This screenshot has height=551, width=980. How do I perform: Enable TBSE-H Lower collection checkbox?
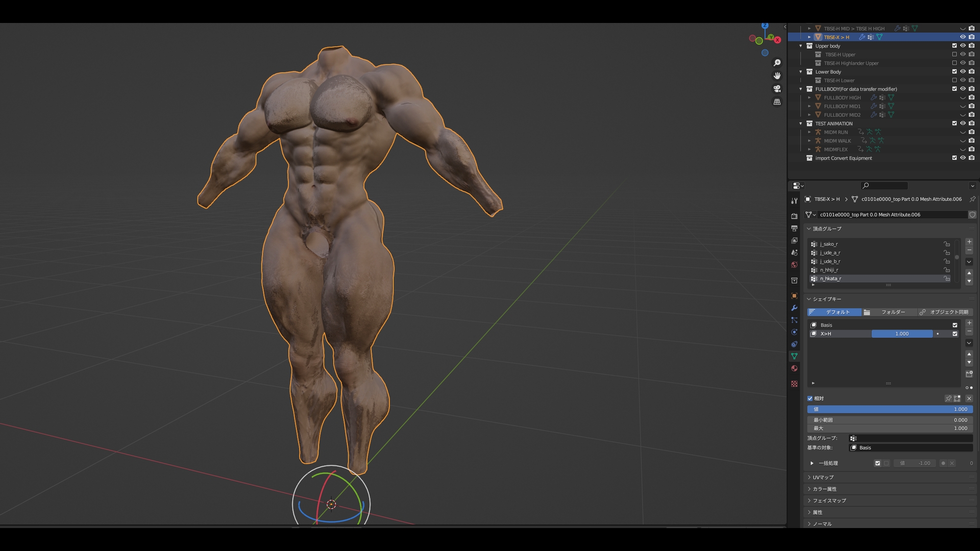[954, 81]
